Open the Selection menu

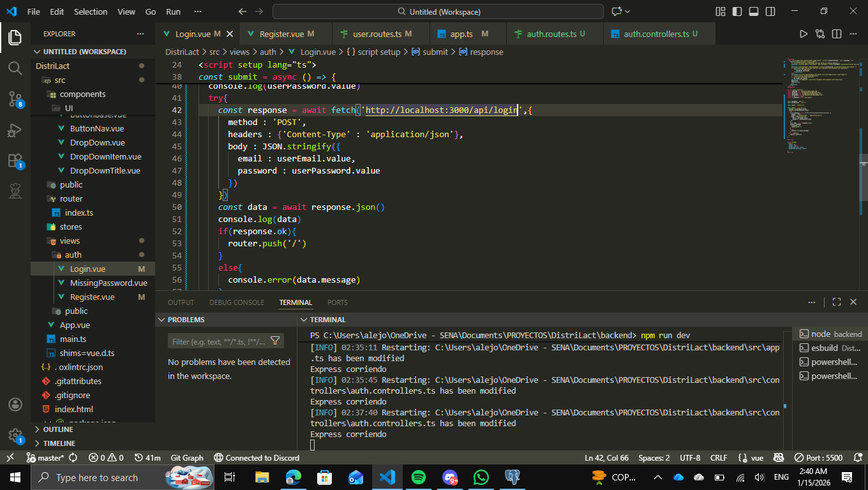click(x=91, y=11)
